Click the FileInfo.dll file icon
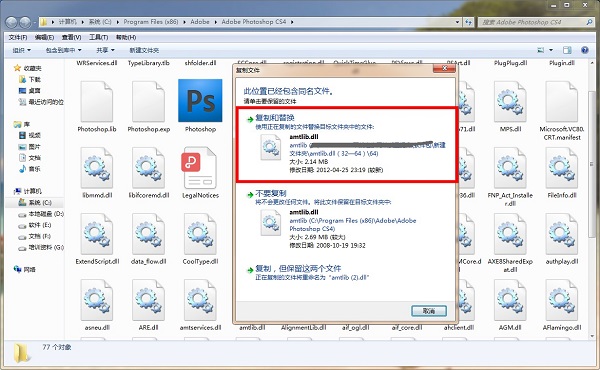 click(561, 168)
